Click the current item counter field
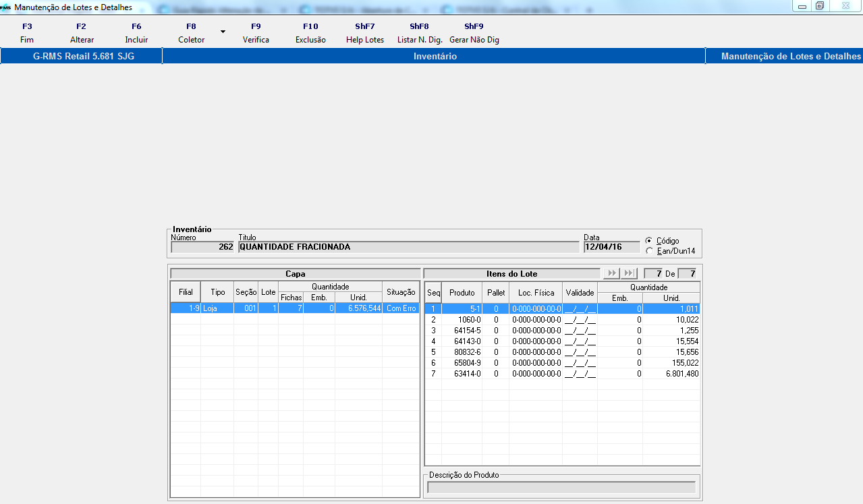863x504 pixels. point(652,273)
